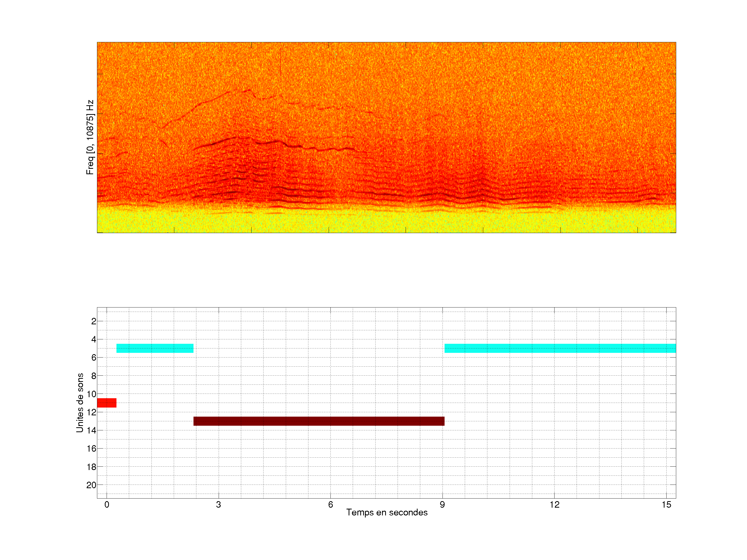Click the long dark red segment bar
The height and width of the screenshot is (560, 747).
pos(319,421)
